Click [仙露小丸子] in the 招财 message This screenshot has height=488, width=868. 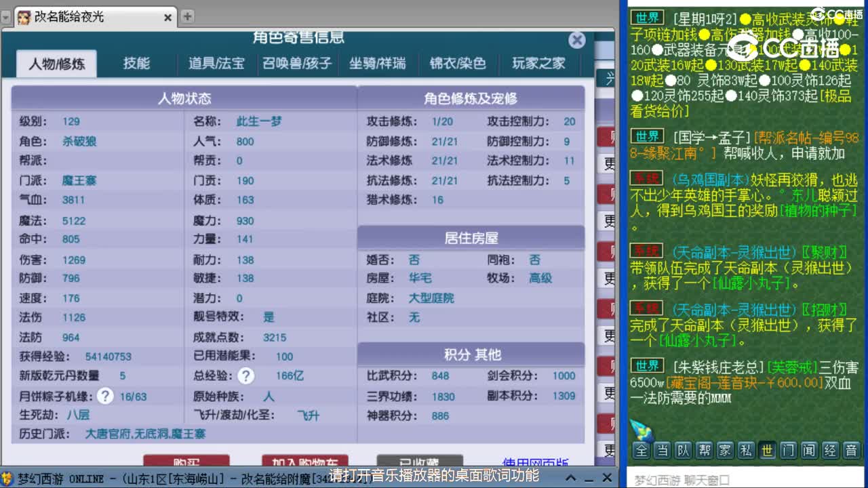[699, 340]
